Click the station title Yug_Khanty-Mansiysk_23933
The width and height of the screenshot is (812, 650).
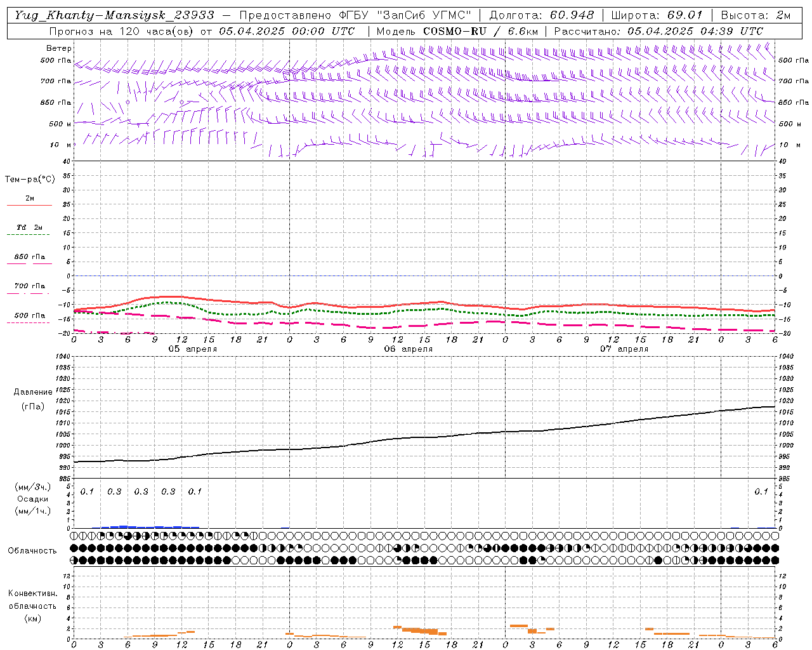tap(114, 15)
